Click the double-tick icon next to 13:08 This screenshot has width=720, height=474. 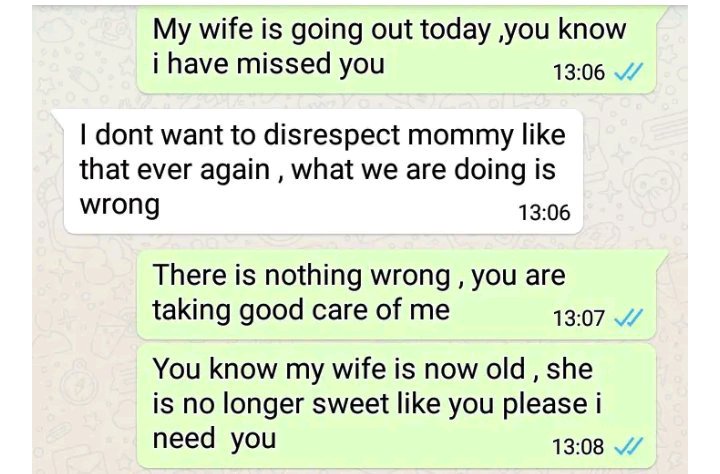coord(628,446)
